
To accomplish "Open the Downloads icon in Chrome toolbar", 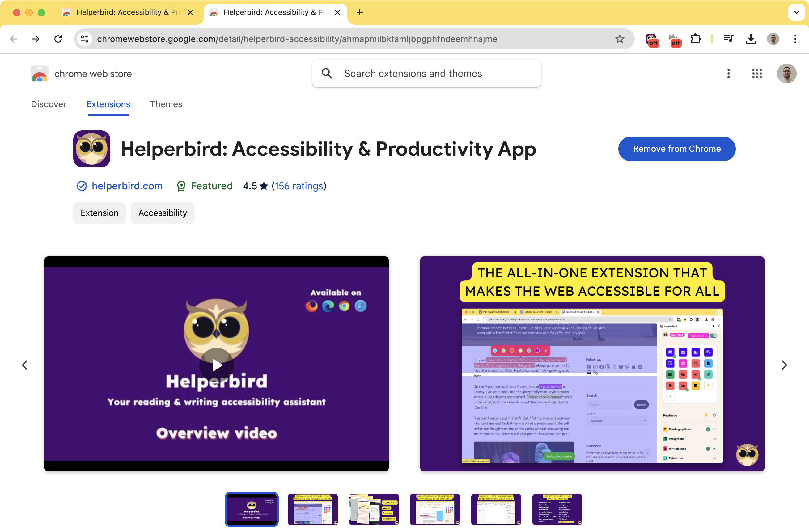I will [x=751, y=39].
